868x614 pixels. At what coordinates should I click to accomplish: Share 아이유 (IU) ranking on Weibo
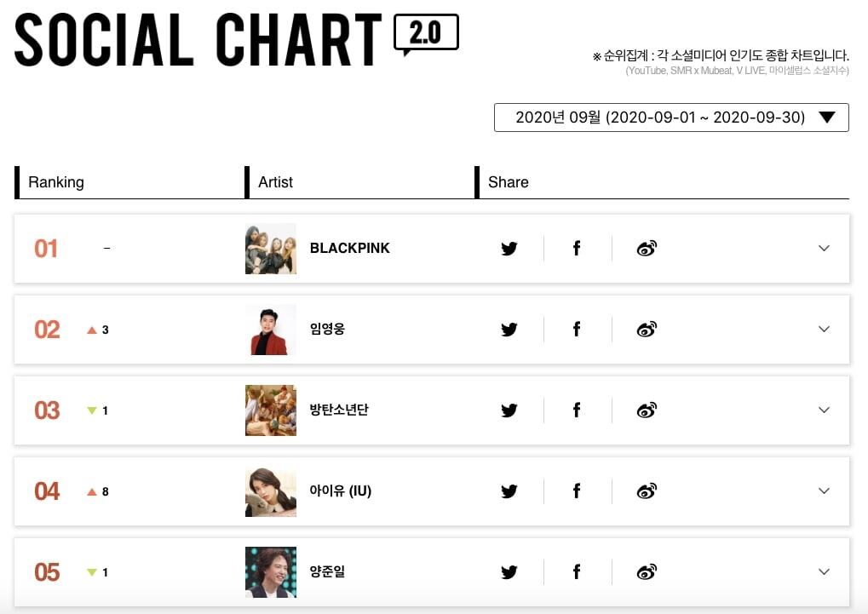tap(647, 491)
